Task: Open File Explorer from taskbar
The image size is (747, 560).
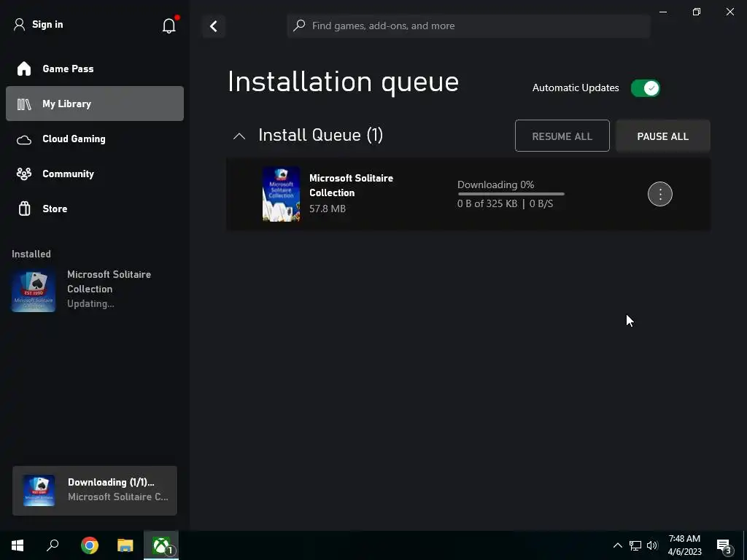Action: coord(125,545)
